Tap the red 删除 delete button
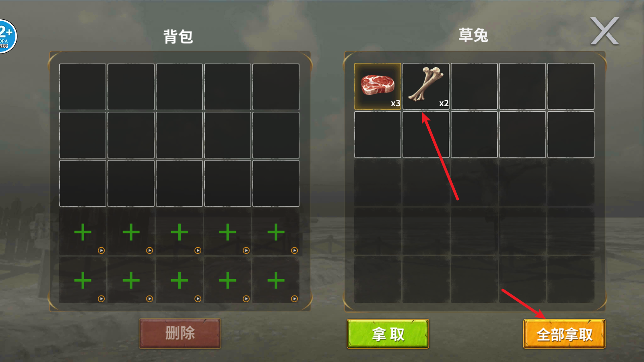Viewport: 644px width, 362px height. (180, 333)
